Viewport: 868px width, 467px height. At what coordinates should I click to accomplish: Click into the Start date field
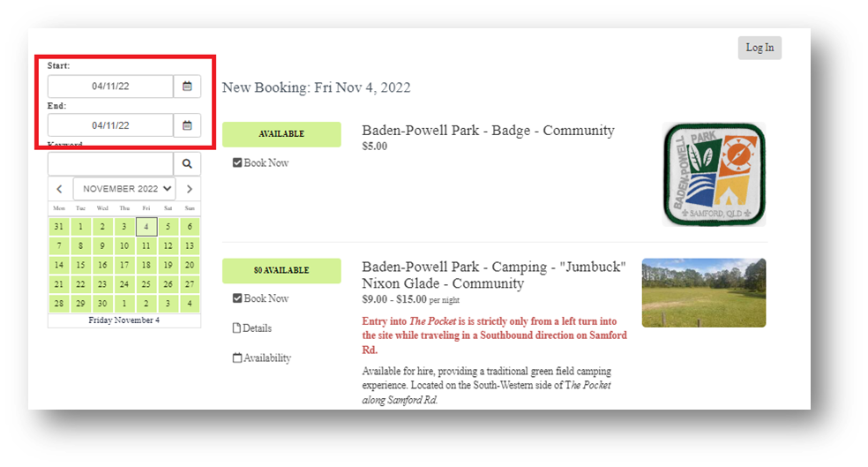point(110,87)
